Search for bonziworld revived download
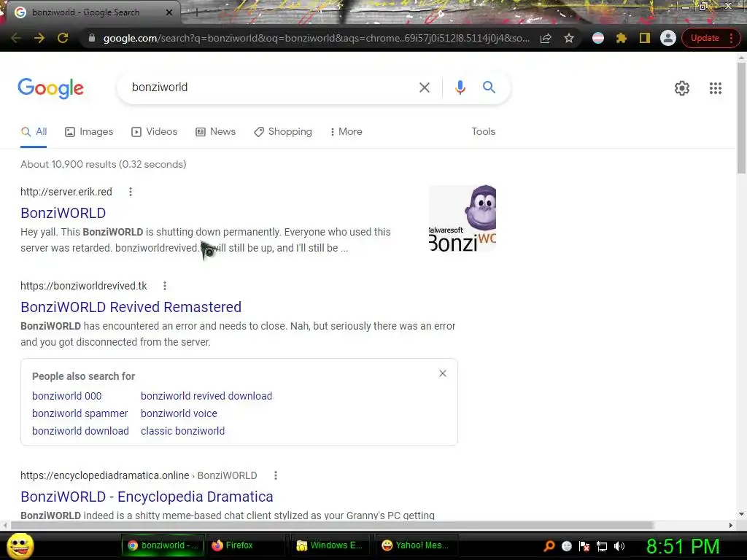Image resolution: width=747 pixels, height=560 pixels. click(206, 396)
